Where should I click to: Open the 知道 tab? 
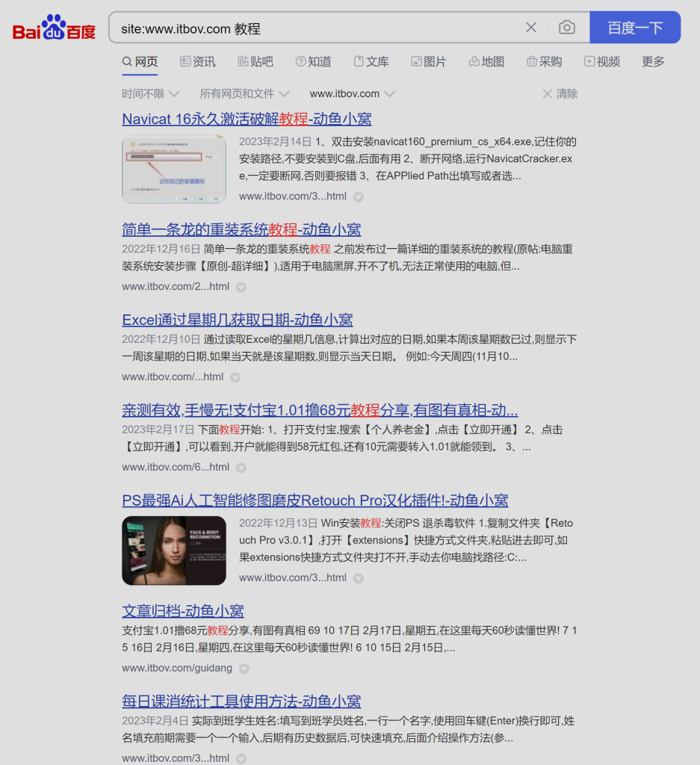[x=313, y=62]
